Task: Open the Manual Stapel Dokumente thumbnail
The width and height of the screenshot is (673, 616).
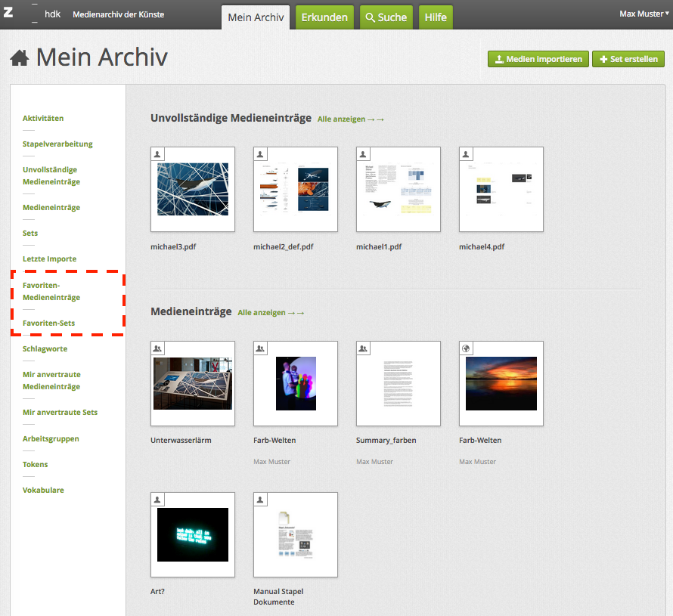Action: [x=295, y=534]
